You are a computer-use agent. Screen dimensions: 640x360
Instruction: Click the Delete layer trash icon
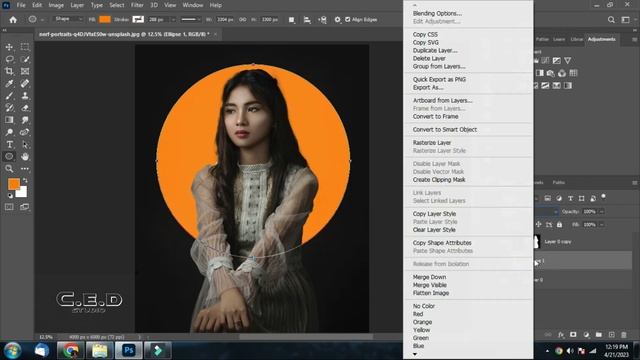(x=624, y=335)
